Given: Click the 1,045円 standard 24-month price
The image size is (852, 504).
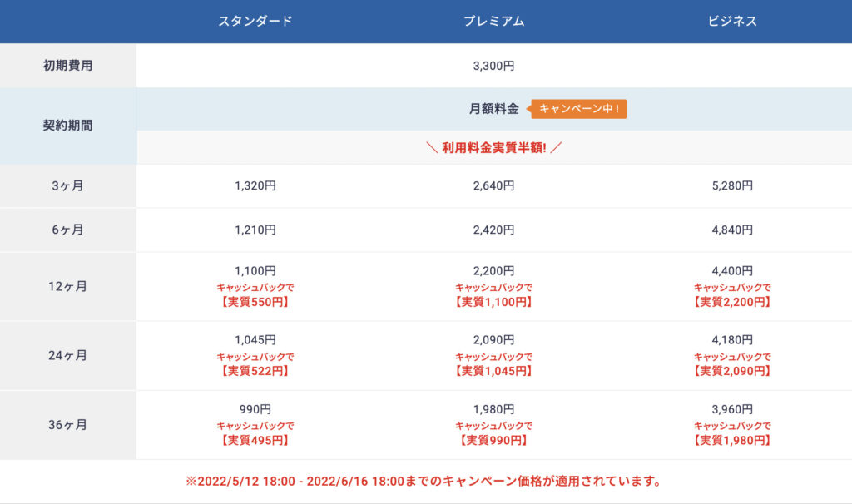Looking at the screenshot, I should (x=255, y=340).
